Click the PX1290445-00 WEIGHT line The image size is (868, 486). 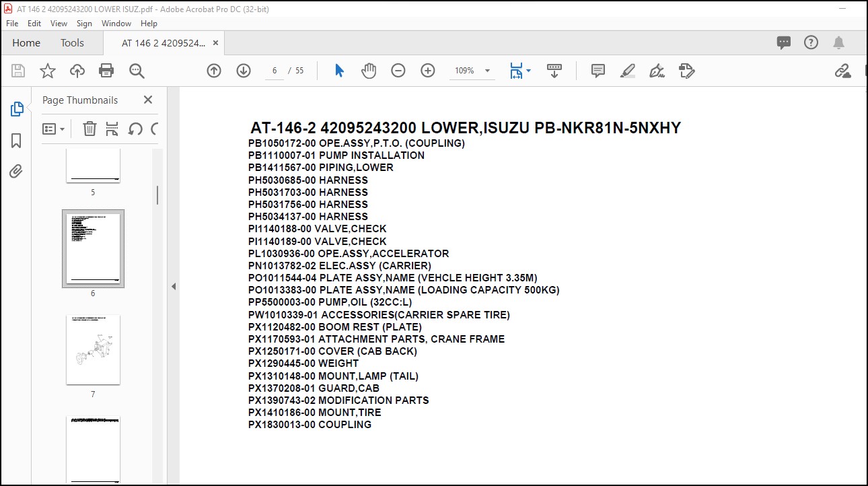[303, 363]
